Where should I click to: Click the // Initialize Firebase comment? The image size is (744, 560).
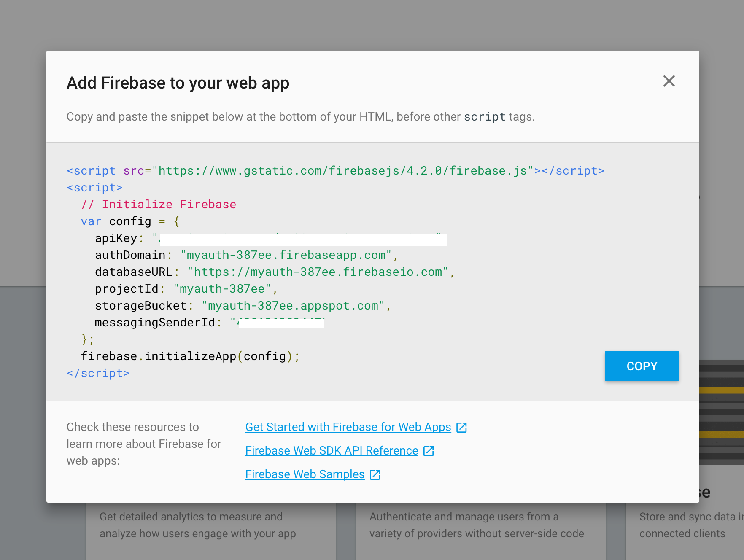(x=159, y=205)
